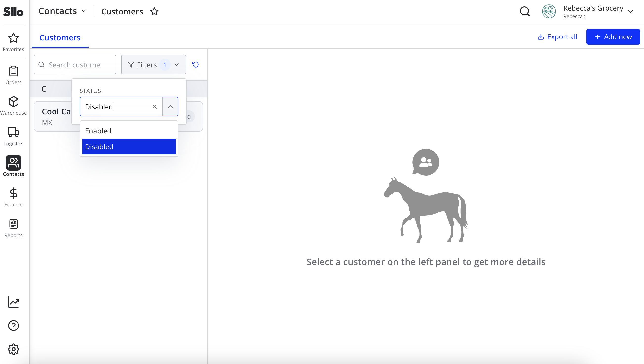644x364 pixels.
Task: Click the Add new button
Action: coord(613,37)
